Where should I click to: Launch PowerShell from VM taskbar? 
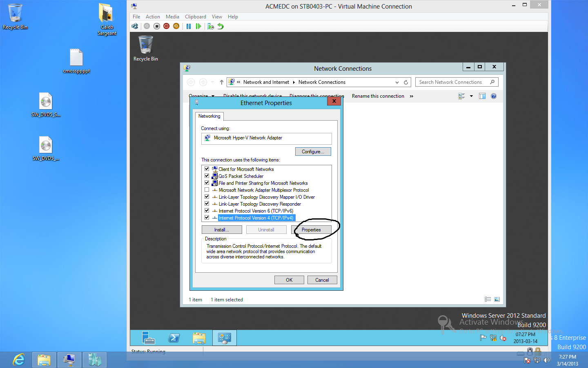point(174,338)
